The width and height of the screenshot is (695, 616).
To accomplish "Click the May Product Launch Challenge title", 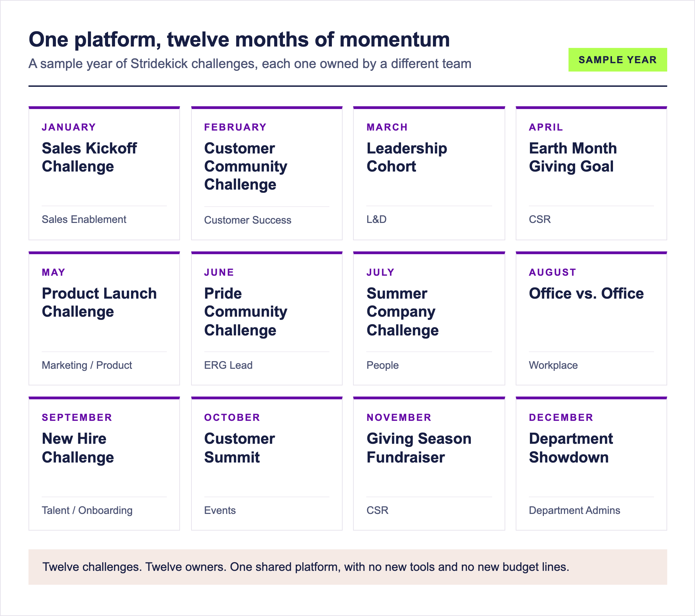I will pyautogui.click(x=99, y=302).
